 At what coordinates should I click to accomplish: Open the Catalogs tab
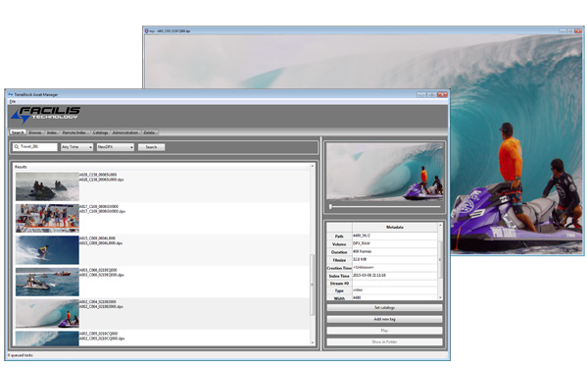click(x=100, y=132)
